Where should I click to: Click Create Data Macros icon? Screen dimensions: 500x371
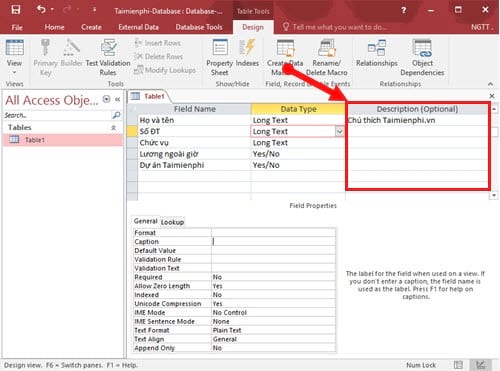(x=285, y=47)
